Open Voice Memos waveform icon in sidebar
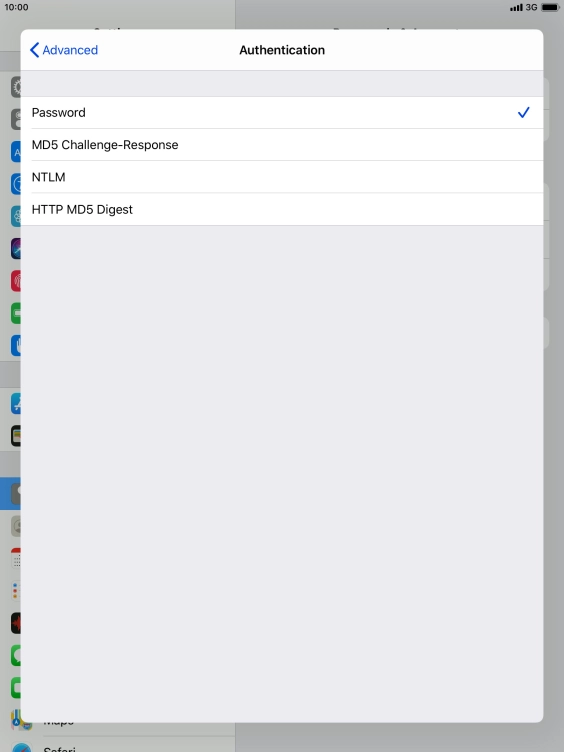This screenshot has height=752, width=564. 16,623
